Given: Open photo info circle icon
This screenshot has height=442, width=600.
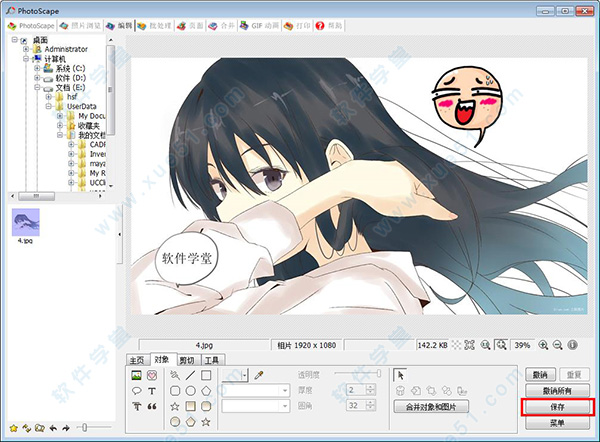Looking at the screenshot, I should point(572,345).
